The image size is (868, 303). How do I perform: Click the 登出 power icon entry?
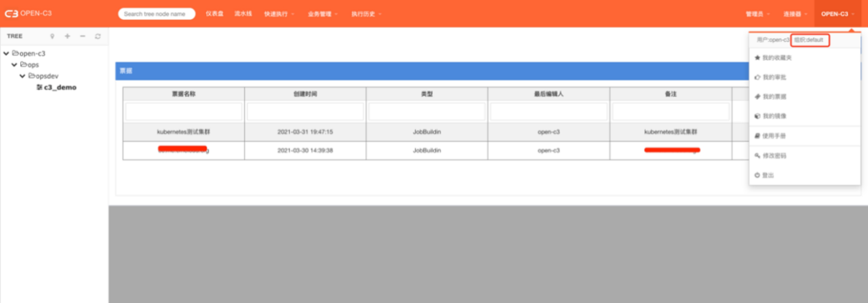pyautogui.click(x=768, y=175)
